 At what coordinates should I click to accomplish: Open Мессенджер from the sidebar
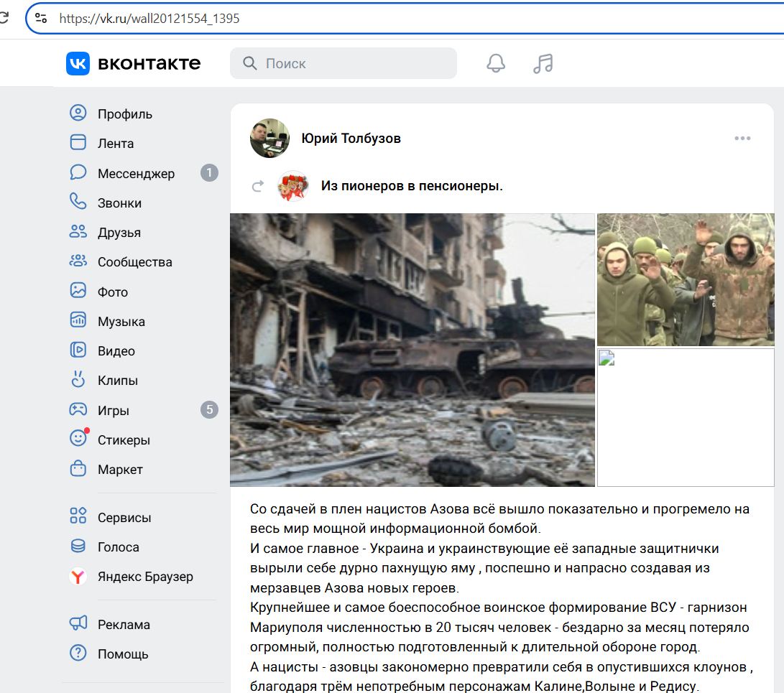(136, 173)
